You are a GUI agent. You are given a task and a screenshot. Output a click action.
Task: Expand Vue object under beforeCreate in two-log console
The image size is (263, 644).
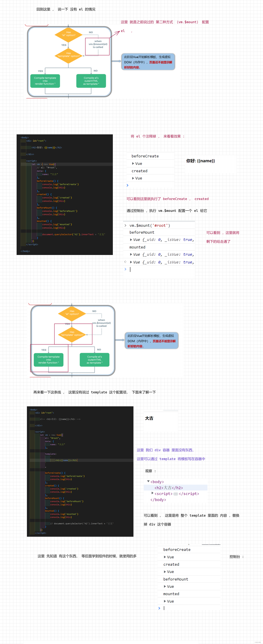[133, 164]
